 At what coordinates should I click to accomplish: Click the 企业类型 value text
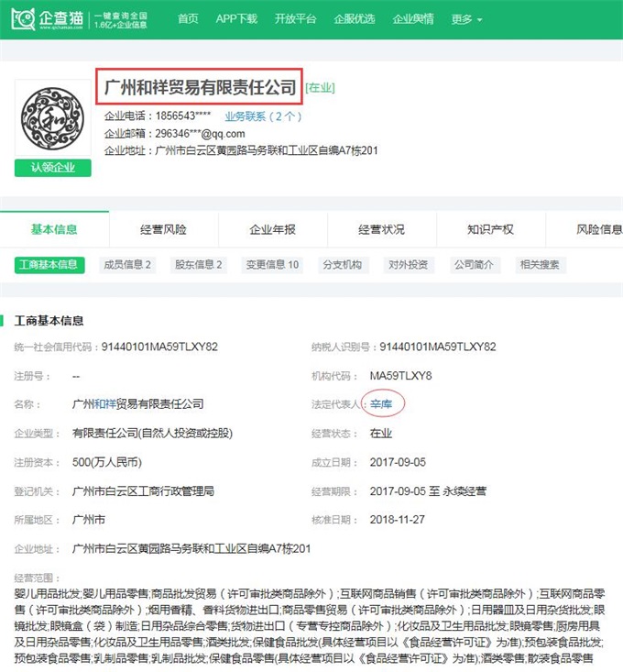(x=152, y=433)
